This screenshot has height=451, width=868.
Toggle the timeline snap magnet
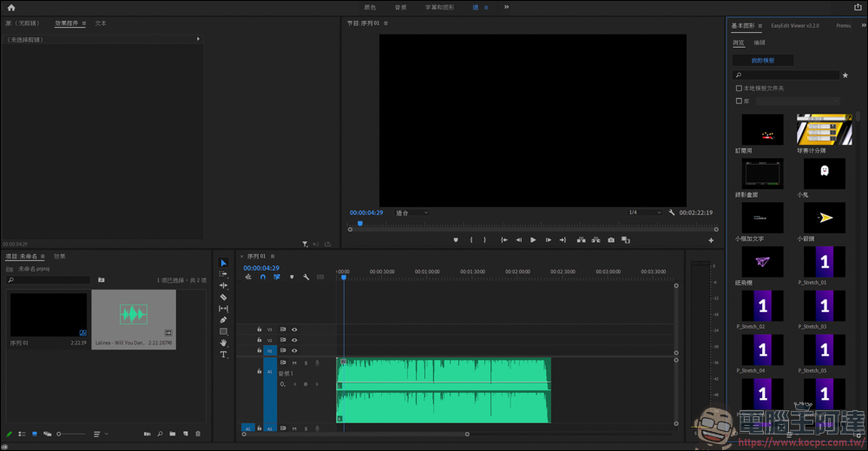262,278
